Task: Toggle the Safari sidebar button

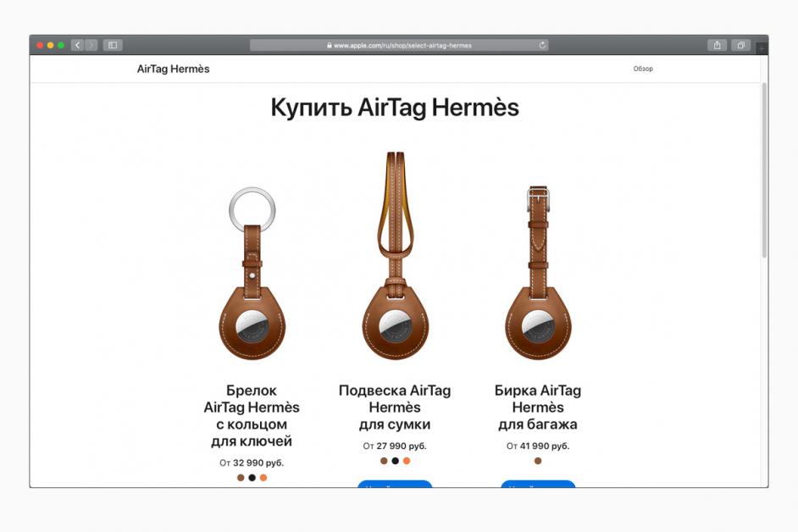Action: pyautogui.click(x=113, y=45)
